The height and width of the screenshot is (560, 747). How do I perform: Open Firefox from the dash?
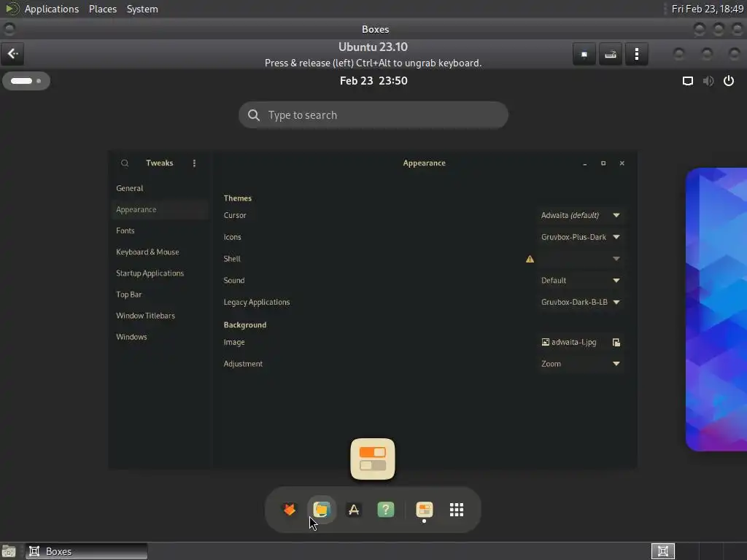click(289, 510)
